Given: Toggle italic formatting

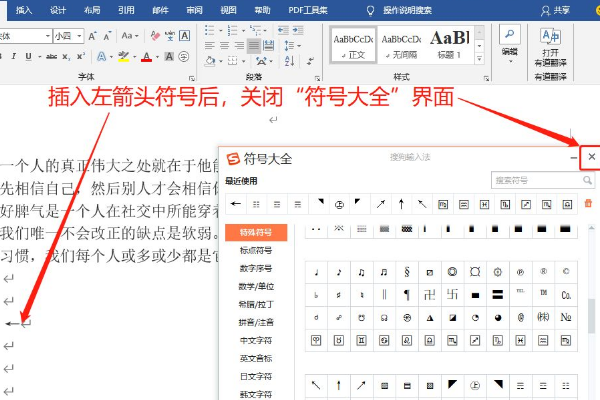Looking at the screenshot, I should [x=14, y=57].
